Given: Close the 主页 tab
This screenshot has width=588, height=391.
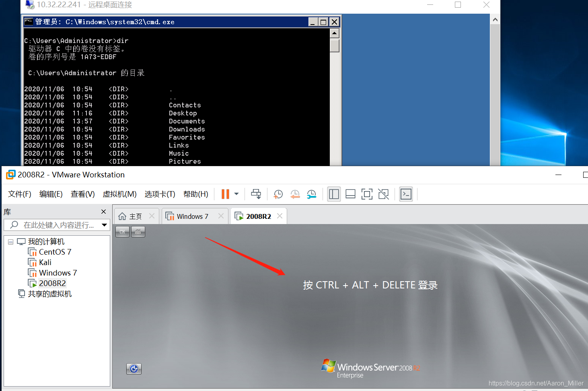Looking at the screenshot, I should click(x=152, y=216).
